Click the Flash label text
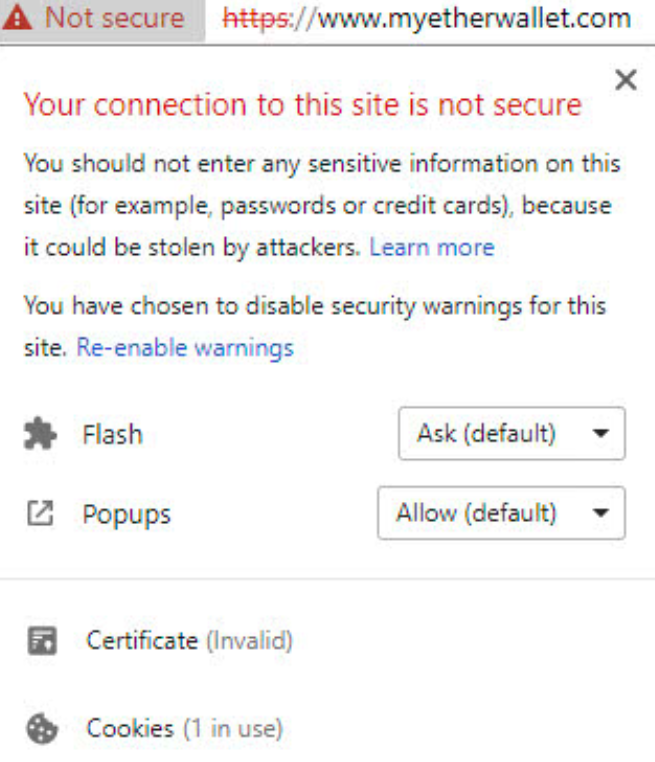Image resolution: width=655 pixels, height=762 pixels. [x=112, y=434]
